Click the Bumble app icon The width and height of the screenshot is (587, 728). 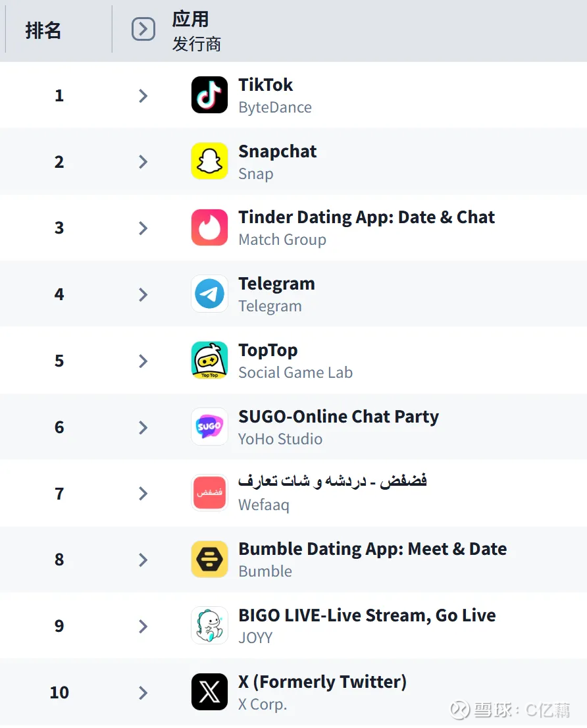coord(209,559)
